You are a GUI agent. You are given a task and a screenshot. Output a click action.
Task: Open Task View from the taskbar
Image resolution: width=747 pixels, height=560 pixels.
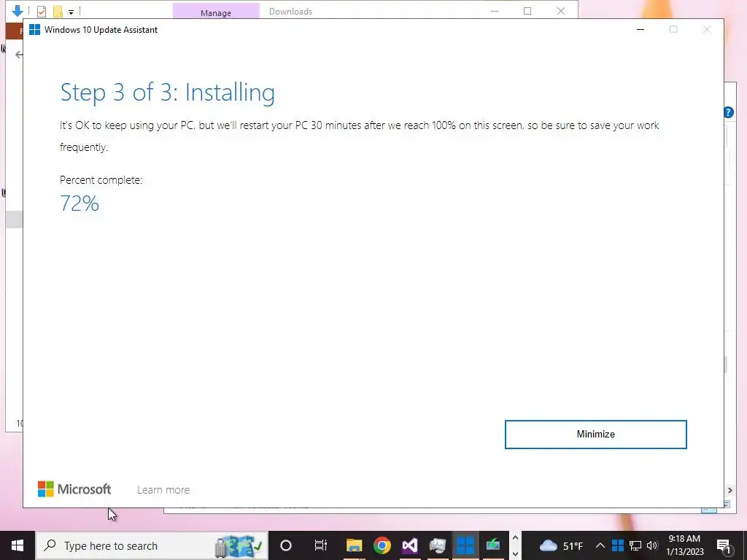click(321, 545)
